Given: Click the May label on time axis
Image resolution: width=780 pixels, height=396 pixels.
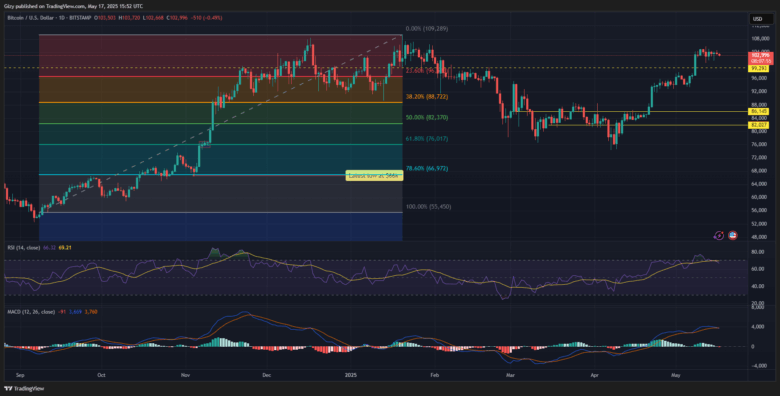Looking at the screenshot, I should tap(676, 374).
